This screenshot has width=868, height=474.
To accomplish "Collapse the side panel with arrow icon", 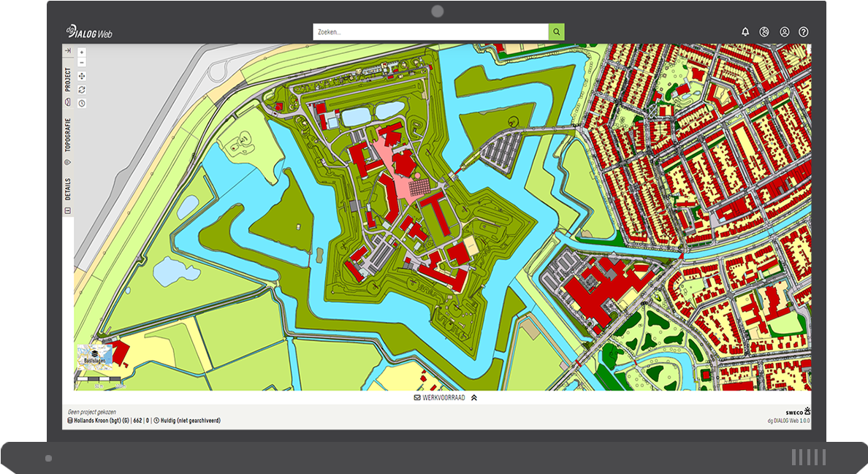I will (x=67, y=51).
